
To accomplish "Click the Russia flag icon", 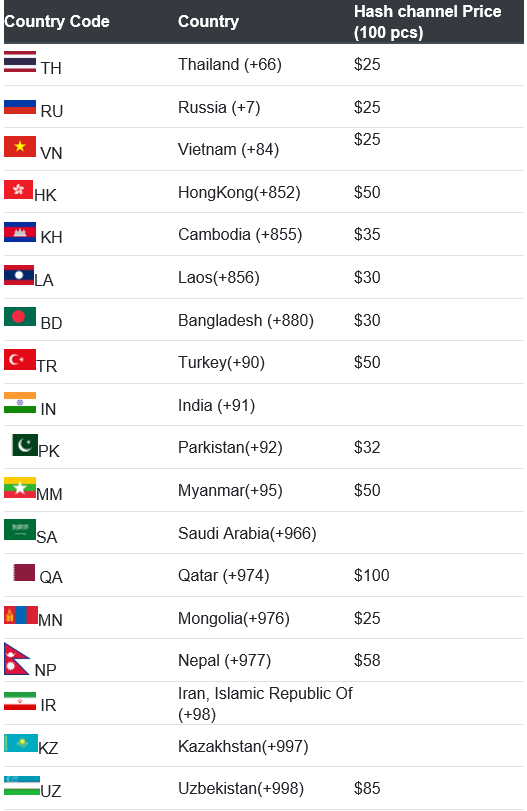I will tap(20, 107).
